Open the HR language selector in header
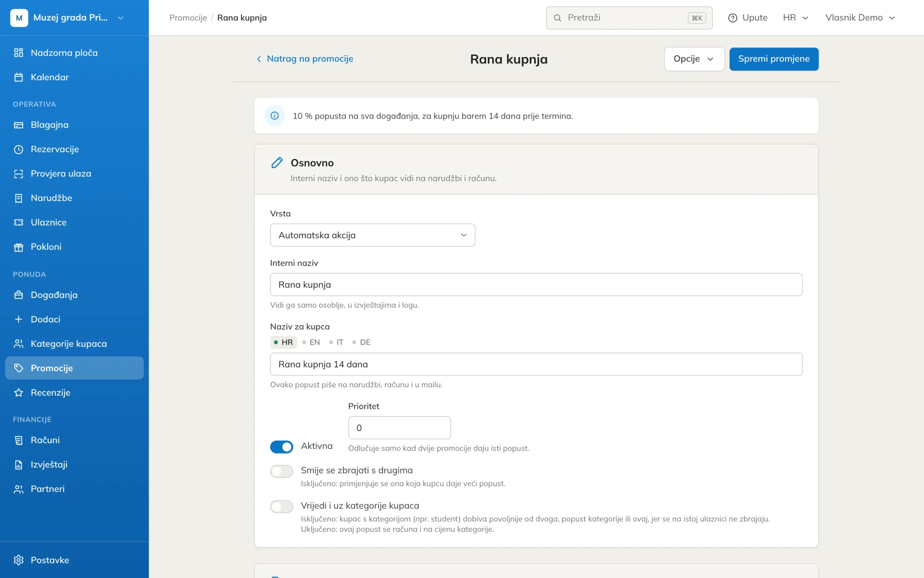 click(795, 18)
